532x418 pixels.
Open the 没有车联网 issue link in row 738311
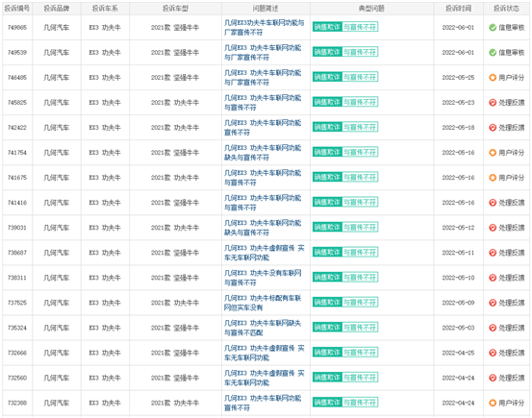[x=263, y=278]
